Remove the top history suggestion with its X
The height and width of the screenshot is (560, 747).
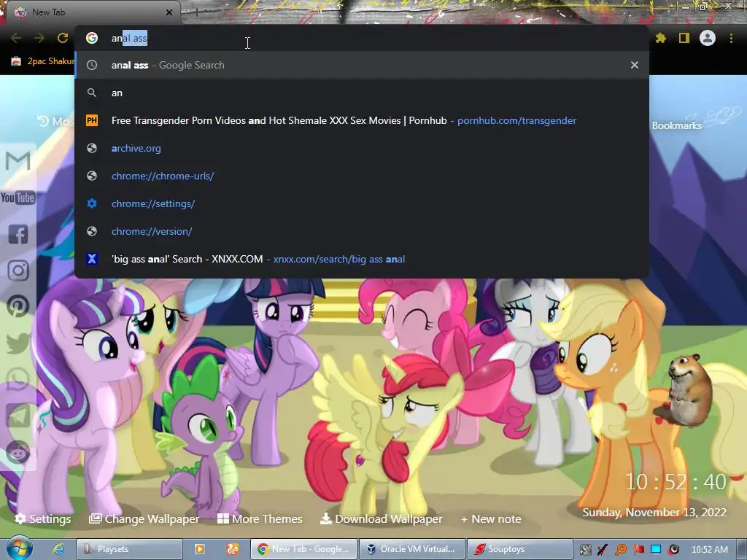pyautogui.click(x=635, y=65)
